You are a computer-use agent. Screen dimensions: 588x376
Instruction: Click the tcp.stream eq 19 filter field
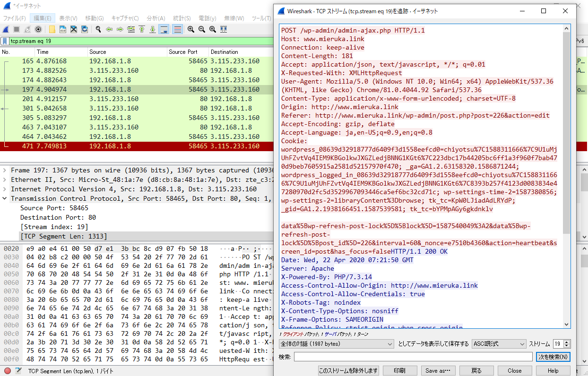(x=142, y=41)
